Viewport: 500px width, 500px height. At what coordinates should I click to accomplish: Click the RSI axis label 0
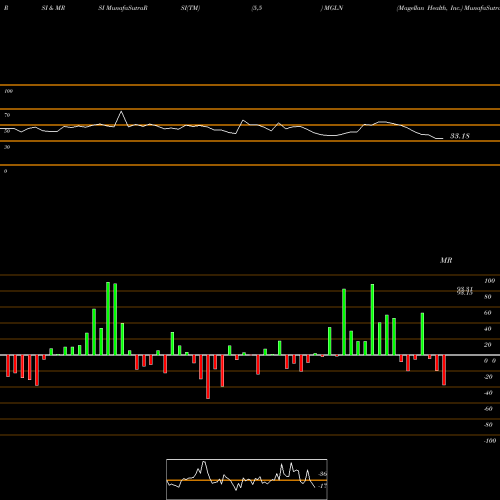(x=5, y=171)
